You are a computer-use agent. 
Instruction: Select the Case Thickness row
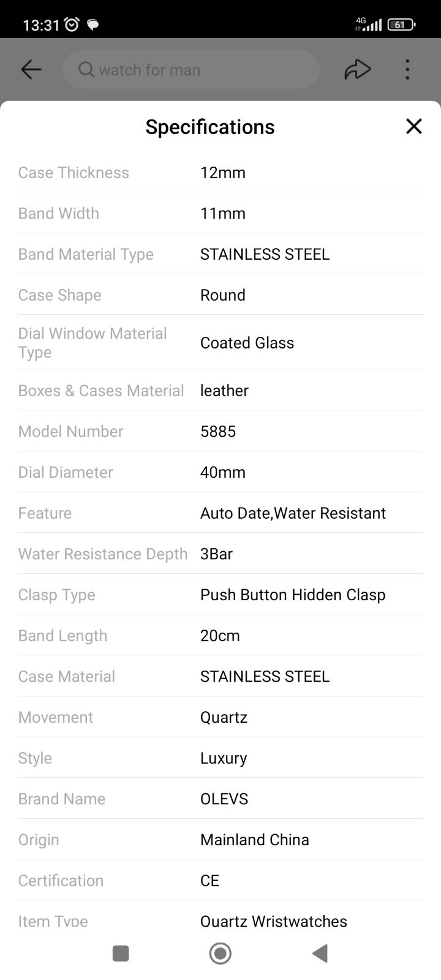[221, 173]
